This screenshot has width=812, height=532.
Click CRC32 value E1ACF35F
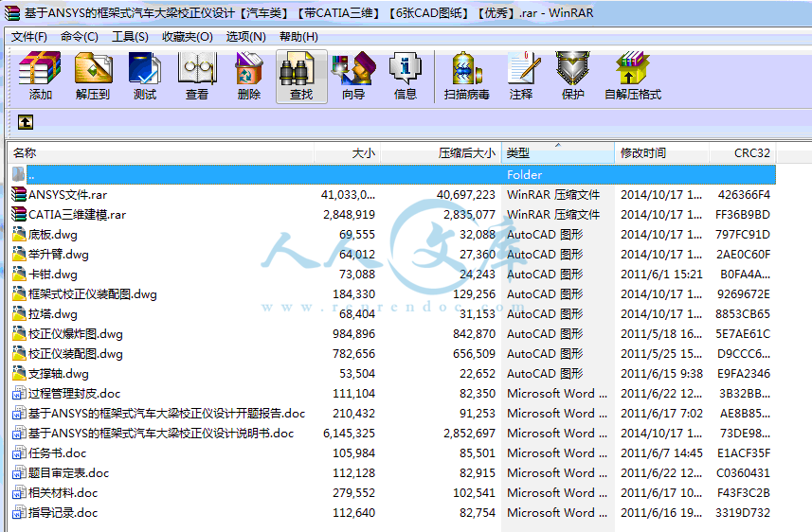pyautogui.click(x=744, y=452)
